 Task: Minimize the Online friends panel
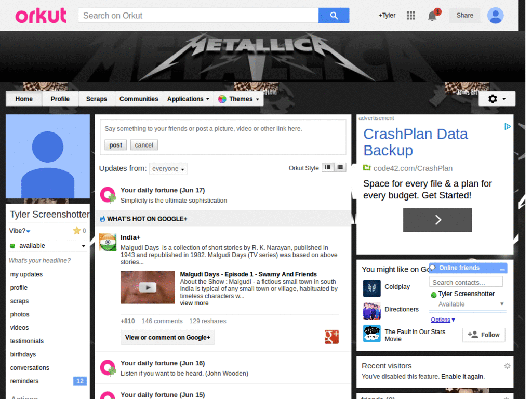[502, 269]
